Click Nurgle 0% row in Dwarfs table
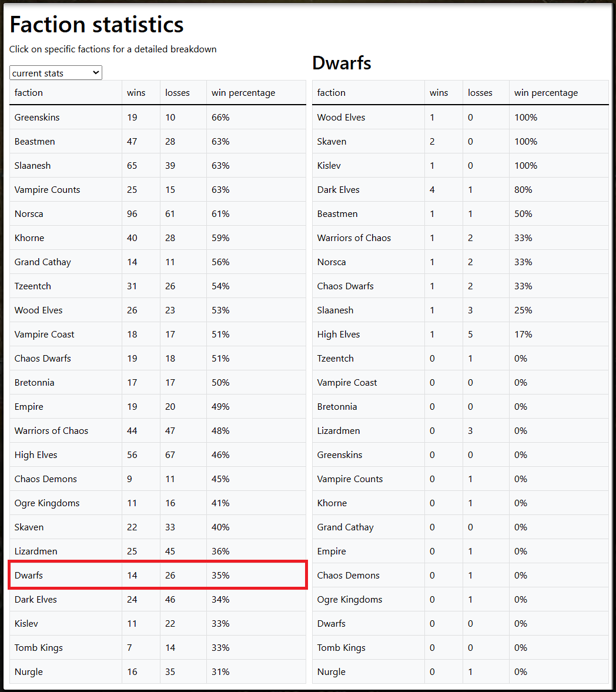 point(461,671)
